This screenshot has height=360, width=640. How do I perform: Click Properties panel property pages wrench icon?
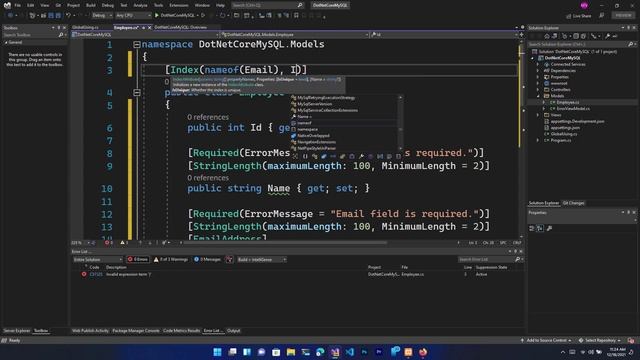point(549,229)
